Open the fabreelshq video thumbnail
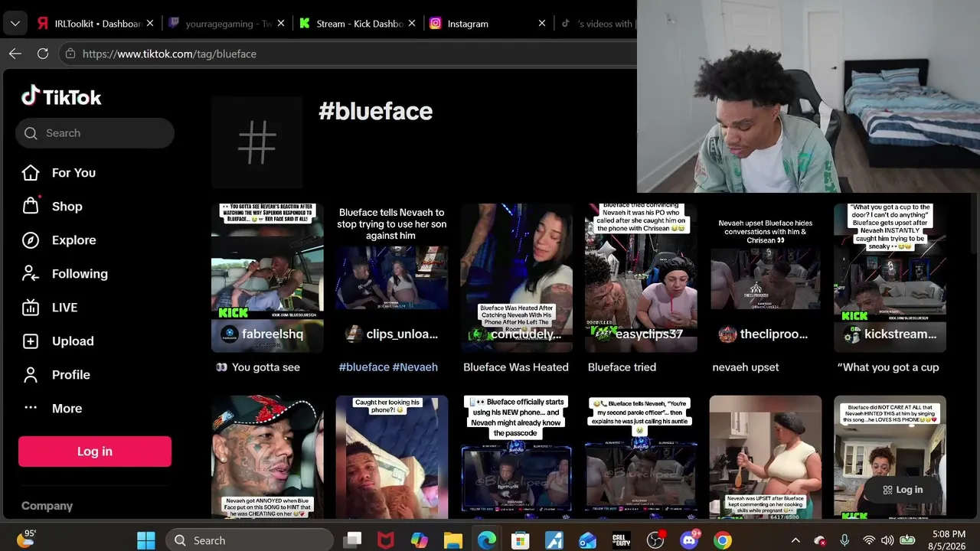This screenshot has width=980, height=551. click(267, 278)
